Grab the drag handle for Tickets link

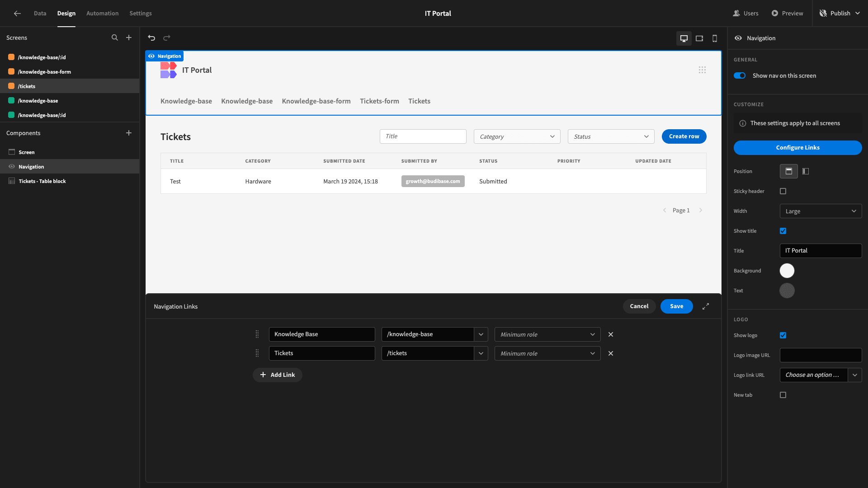[x=257, y=353]
